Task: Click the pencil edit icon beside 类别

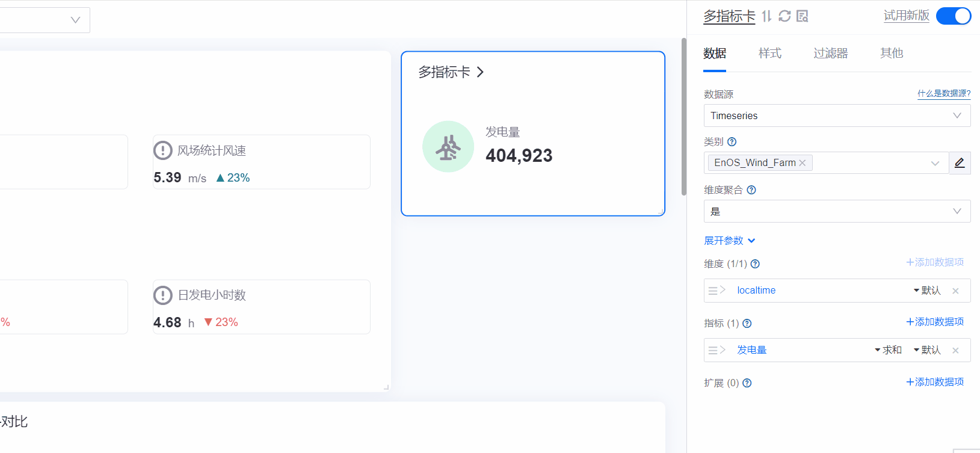Action: pyautogui.click(x=960, y=163)
